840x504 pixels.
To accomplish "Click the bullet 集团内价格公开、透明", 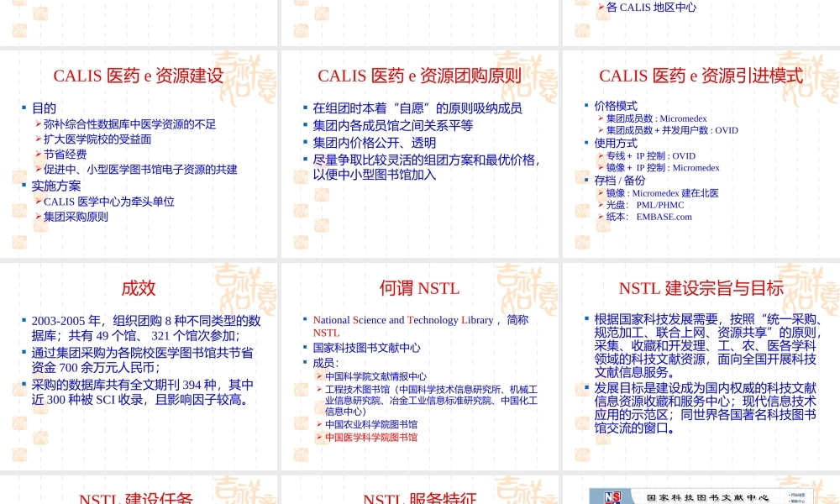I will (374, 143).
